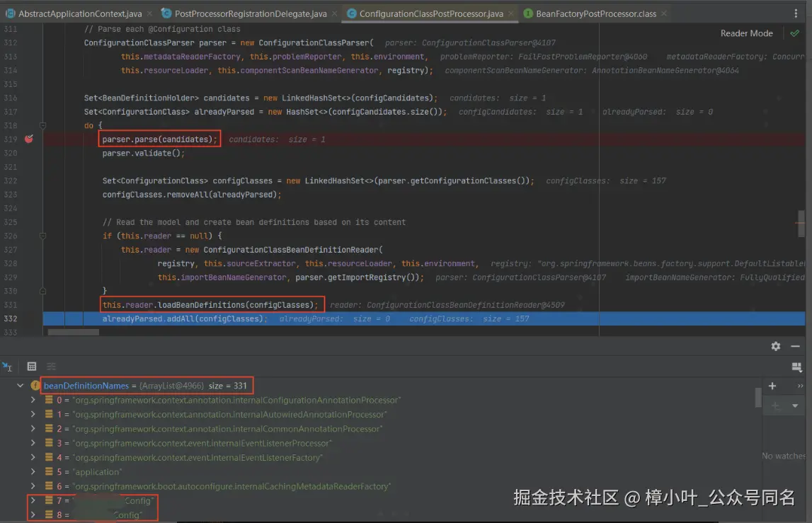Open debug panel settings gear
This screenshot has width=812, height=523.
point(775,346)
